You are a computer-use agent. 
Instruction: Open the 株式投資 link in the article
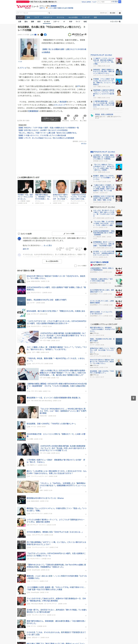pos(63,102)
